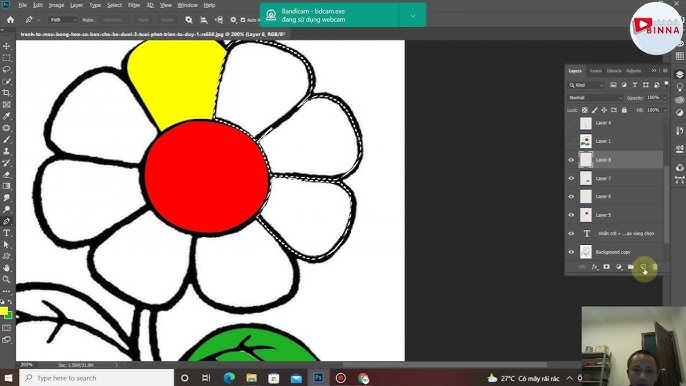
Task: Delete layer with the trash icon
Action: (x=654, y=267)
